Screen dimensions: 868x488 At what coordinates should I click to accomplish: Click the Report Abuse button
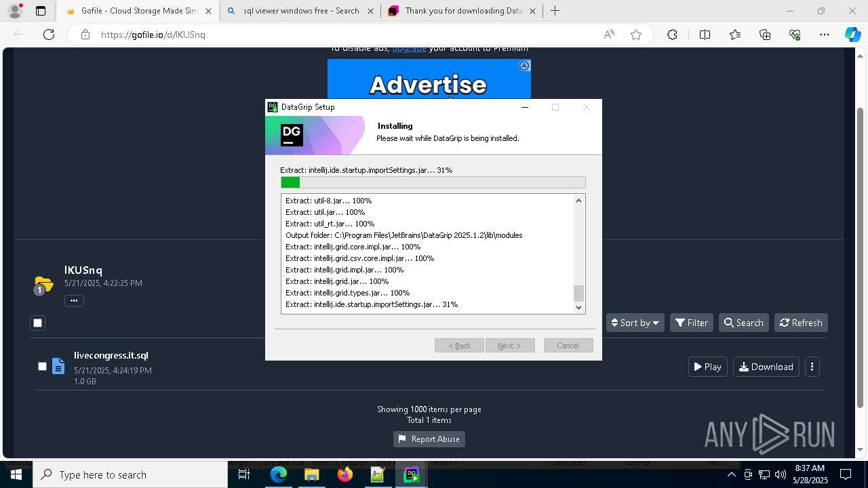pos(429,439)
